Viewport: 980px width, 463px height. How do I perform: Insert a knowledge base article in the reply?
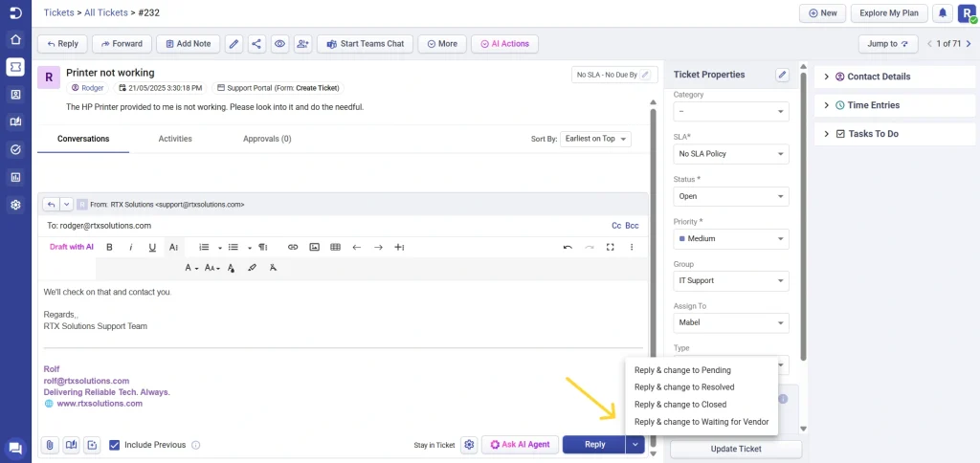(71, 445)
